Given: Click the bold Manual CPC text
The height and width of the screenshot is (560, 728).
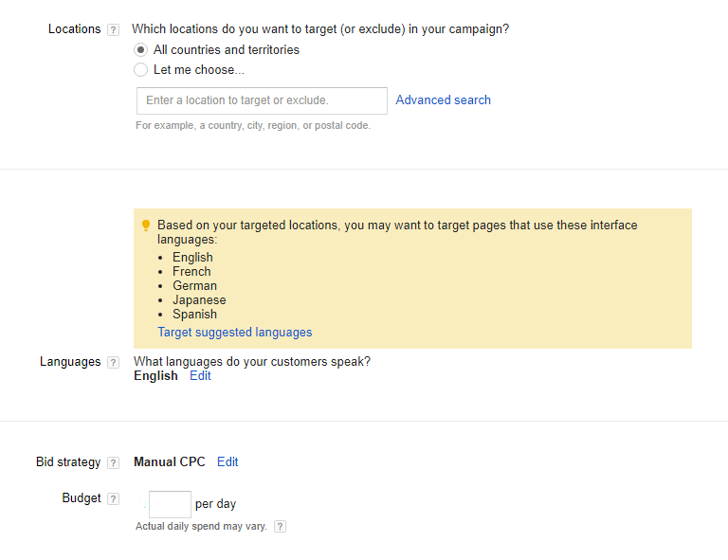Looking at the screenshot, I should coord(170,462).
